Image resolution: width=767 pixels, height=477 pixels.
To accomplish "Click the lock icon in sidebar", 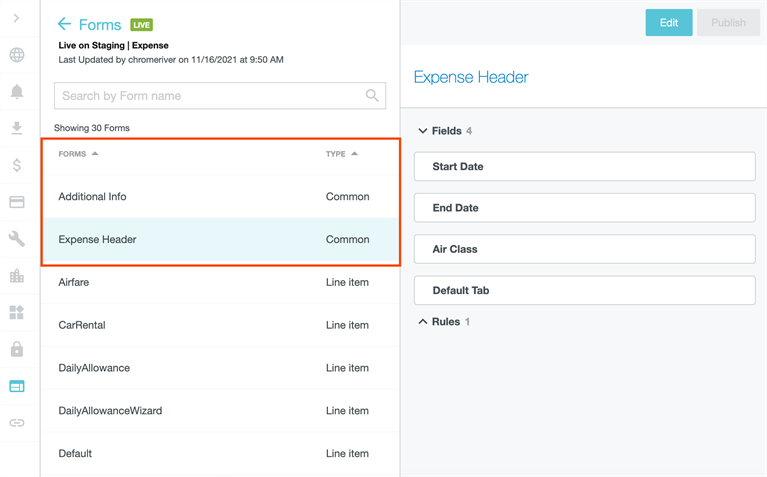I will click(x=17, y=349).
